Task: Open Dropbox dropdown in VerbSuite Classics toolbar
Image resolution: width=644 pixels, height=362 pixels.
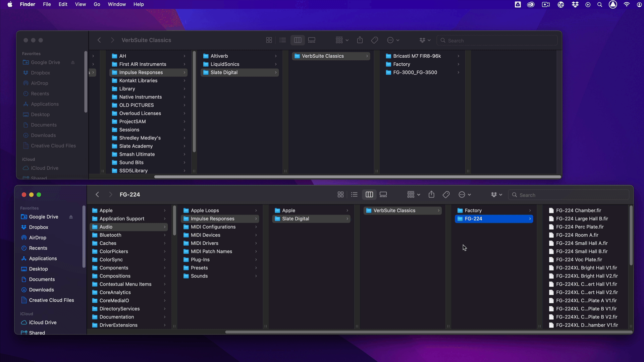Action: (x=425, y=40)
